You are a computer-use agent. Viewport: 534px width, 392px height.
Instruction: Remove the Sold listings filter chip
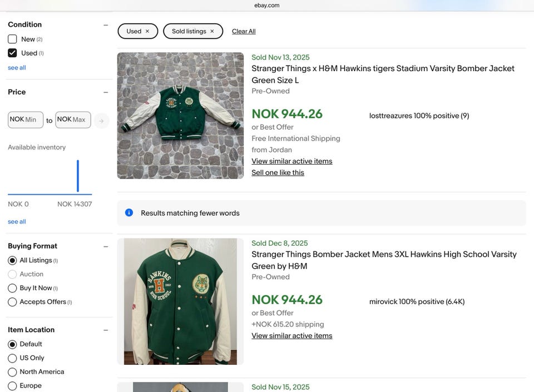click(x=212, y=32)
